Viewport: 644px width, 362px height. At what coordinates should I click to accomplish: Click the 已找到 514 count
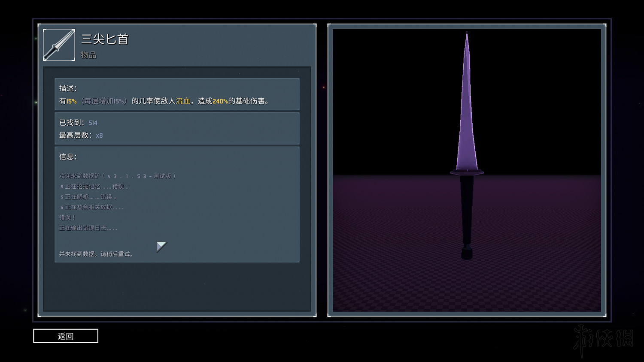click(x=78, y=123)
